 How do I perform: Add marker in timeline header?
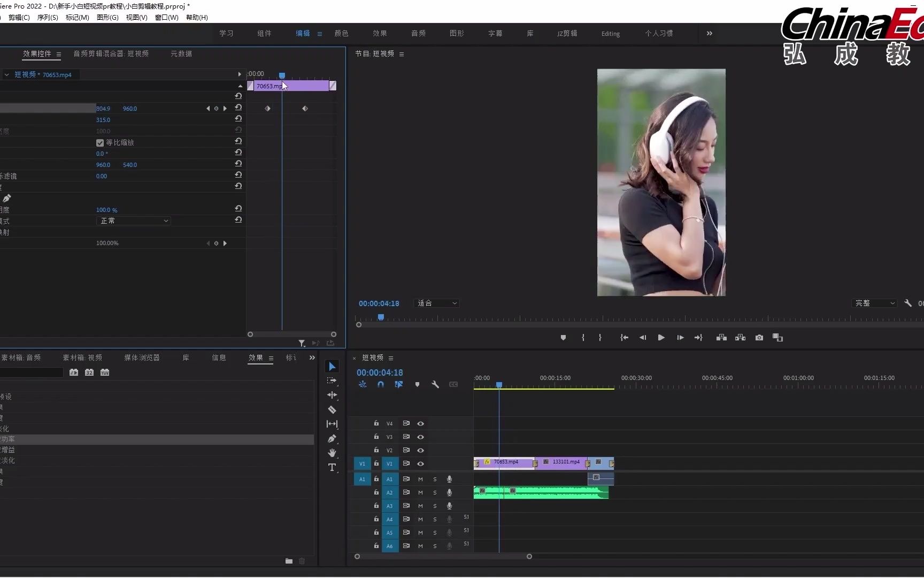point(417,384)
